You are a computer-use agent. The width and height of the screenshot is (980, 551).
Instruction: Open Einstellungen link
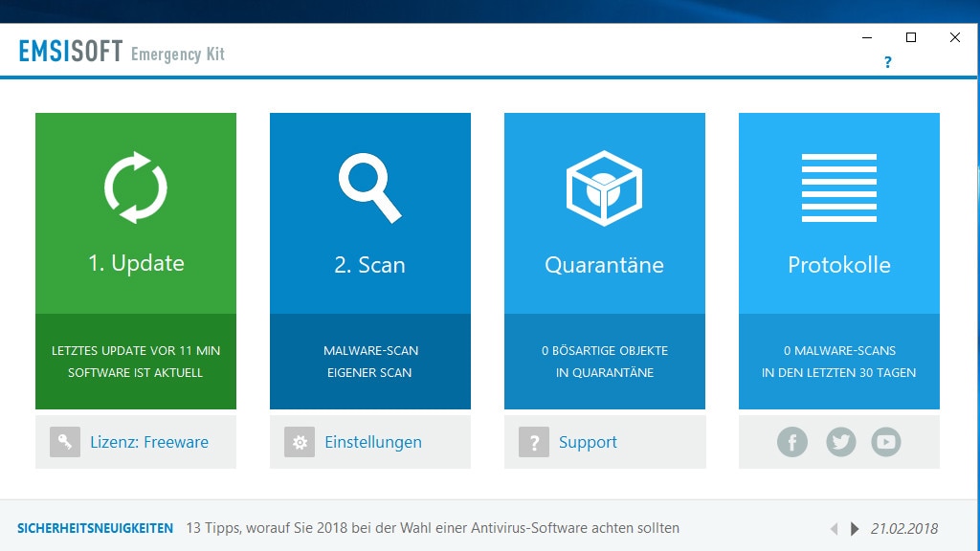coord(373,442)
